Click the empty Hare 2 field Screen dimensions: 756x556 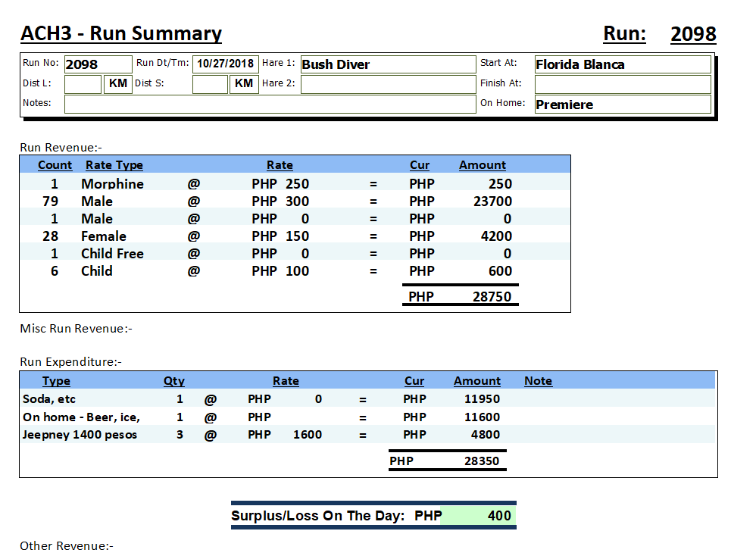(387, 84)
